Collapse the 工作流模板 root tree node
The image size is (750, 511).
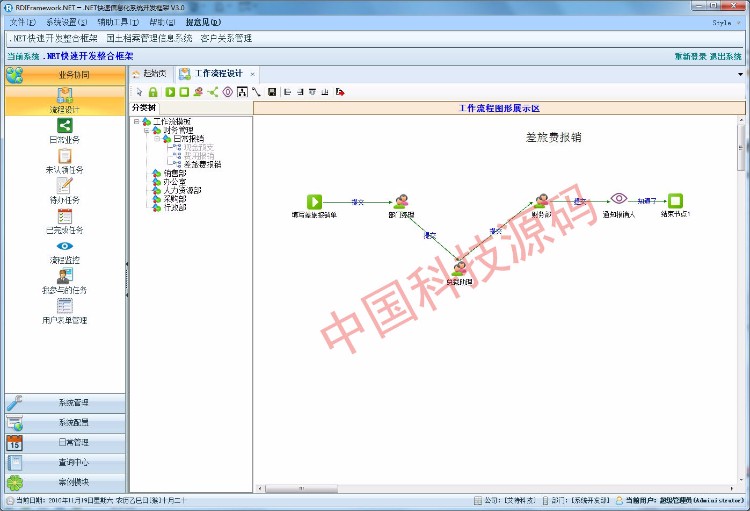point(137,122)
